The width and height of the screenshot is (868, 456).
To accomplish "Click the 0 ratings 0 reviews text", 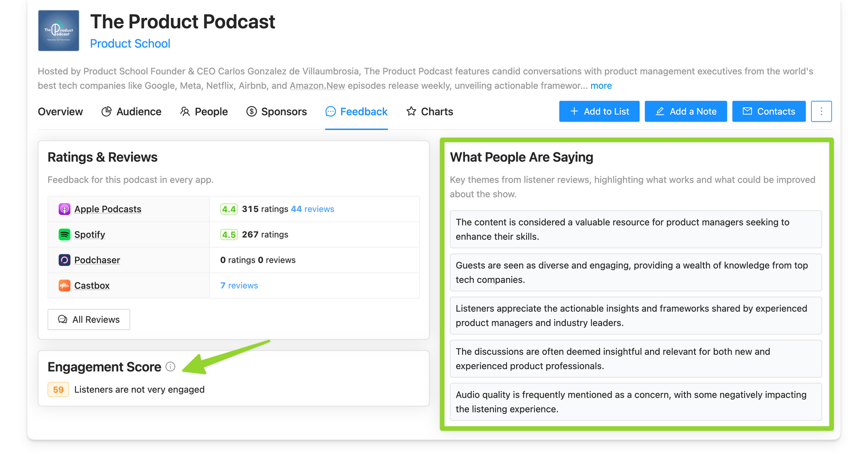I will [x=258, y=260].
